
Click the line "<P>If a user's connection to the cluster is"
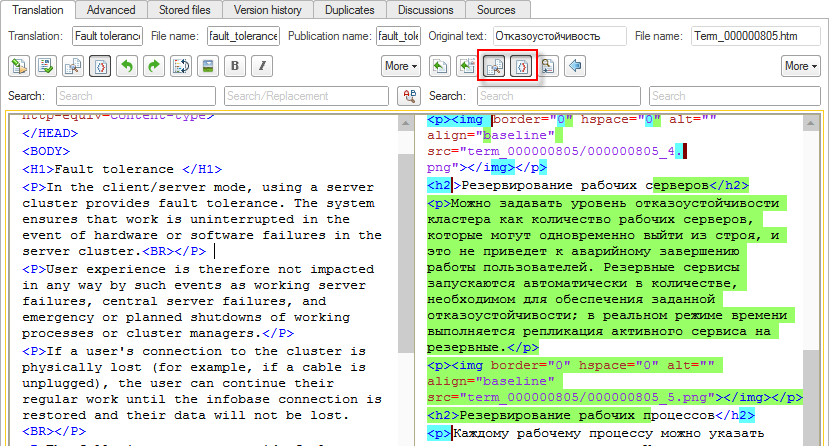[194, 351]
